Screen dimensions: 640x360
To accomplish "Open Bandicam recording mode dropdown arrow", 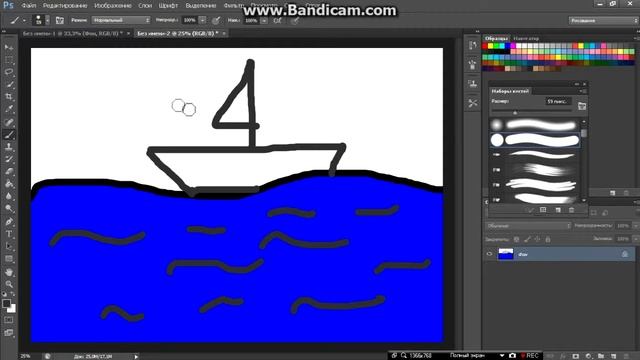I will [x=502, y=356].
